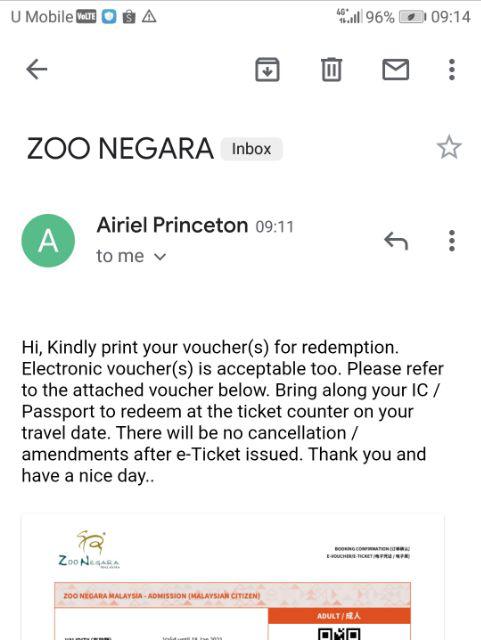481x640 pixels.
Task: Tap the back arrow to leave email
Action: 37,69
